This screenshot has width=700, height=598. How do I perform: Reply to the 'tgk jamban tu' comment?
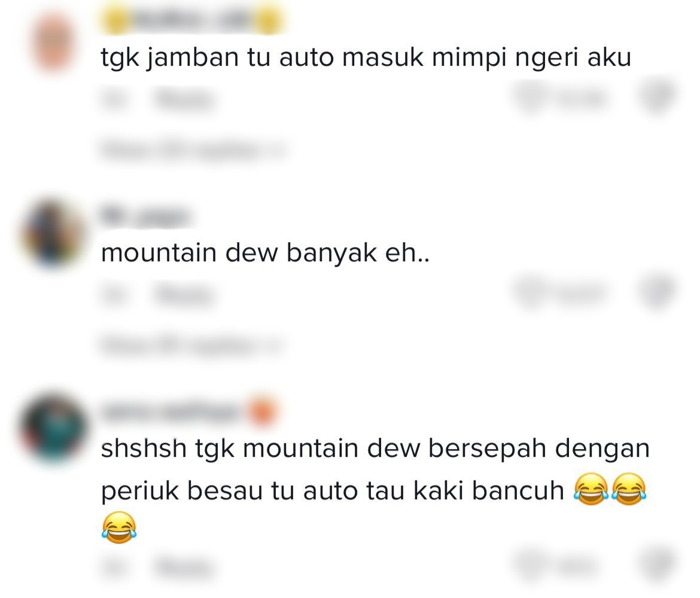[184, 99]
